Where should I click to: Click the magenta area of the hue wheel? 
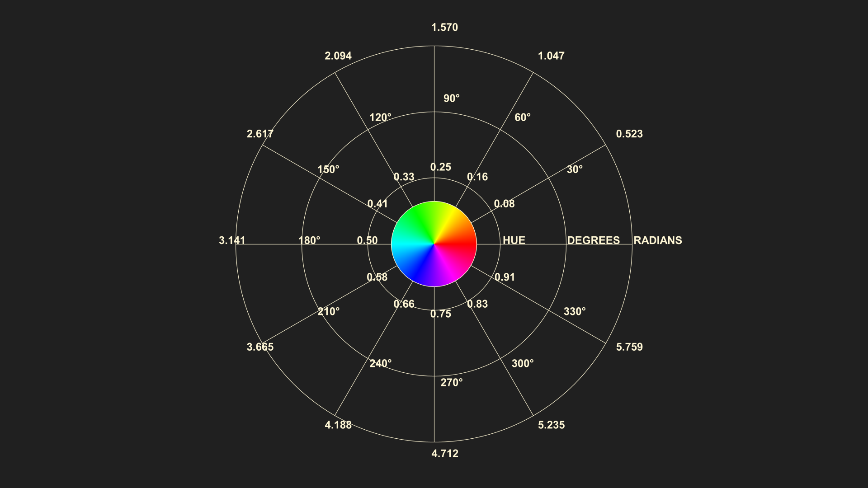(448, 267)
